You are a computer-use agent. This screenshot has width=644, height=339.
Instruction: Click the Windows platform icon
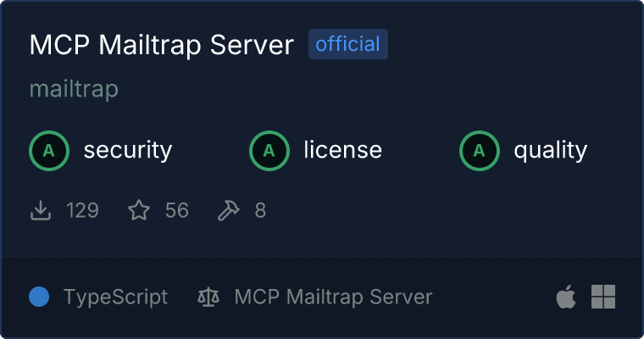603,297
